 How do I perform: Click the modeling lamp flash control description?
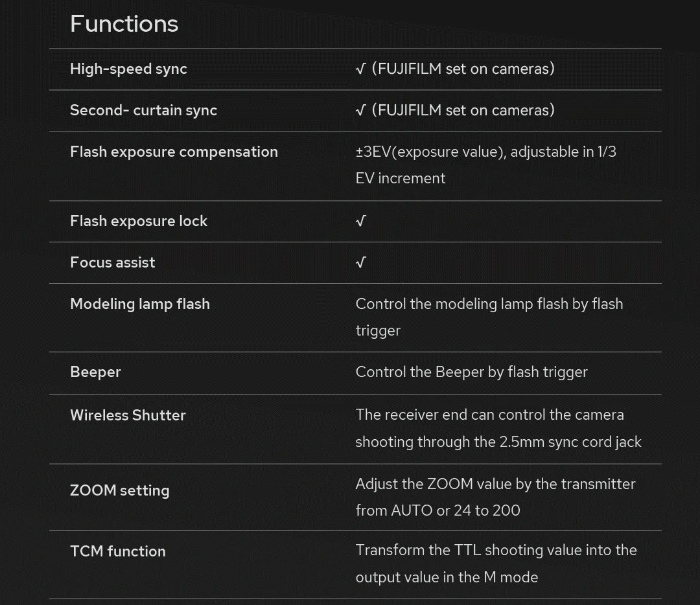click(x=489, y=317)
